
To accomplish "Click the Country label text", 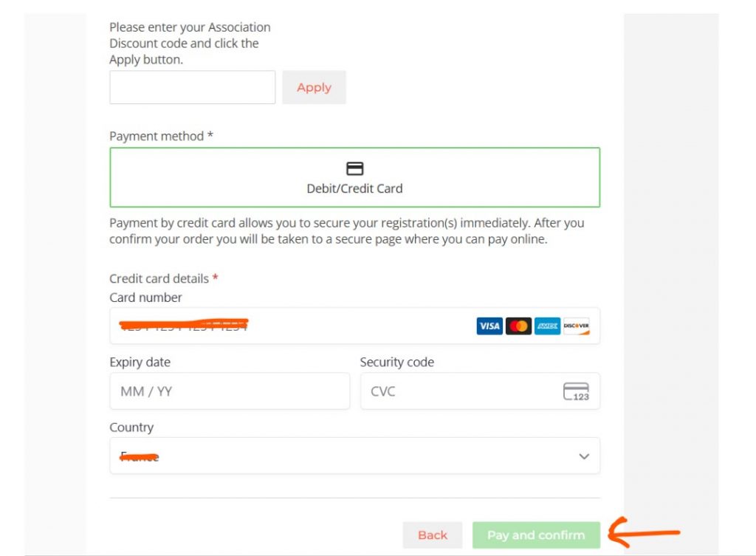I will coord(131,428).
